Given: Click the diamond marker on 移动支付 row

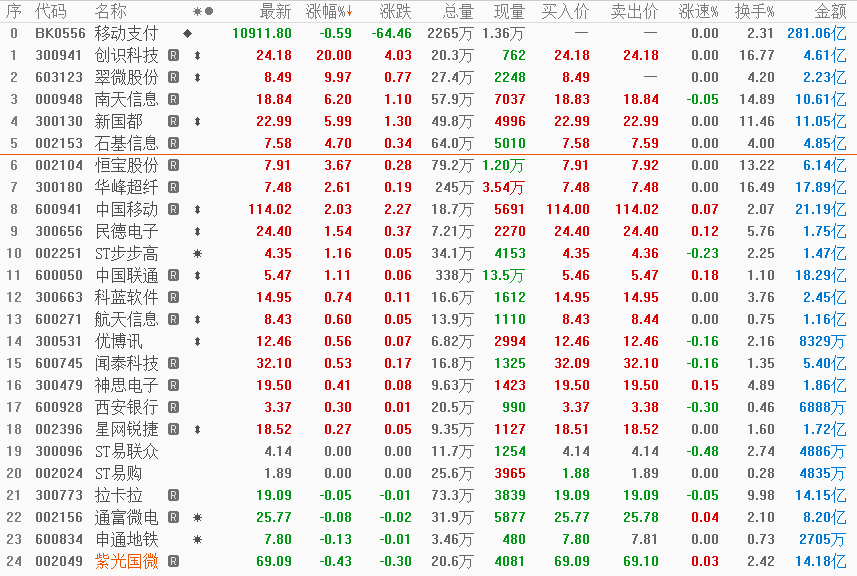Looking at the screenshot, I should (187, 33).
